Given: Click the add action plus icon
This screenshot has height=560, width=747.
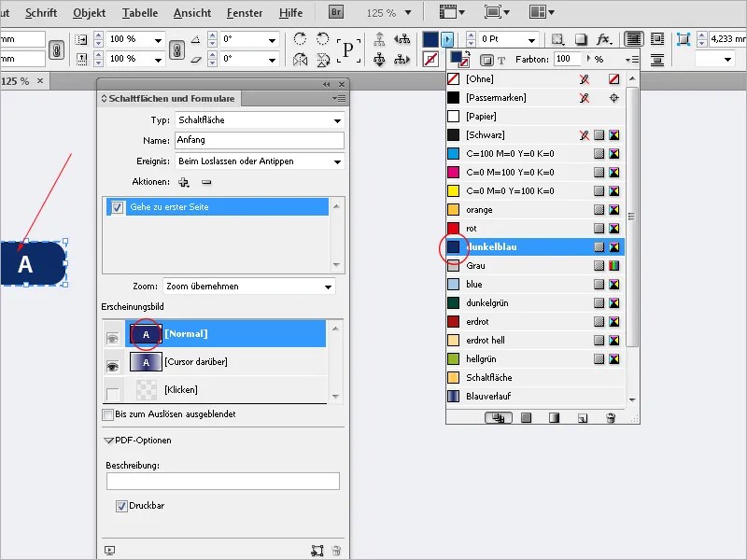Looking at the screenshot, I should coord(184,182).
